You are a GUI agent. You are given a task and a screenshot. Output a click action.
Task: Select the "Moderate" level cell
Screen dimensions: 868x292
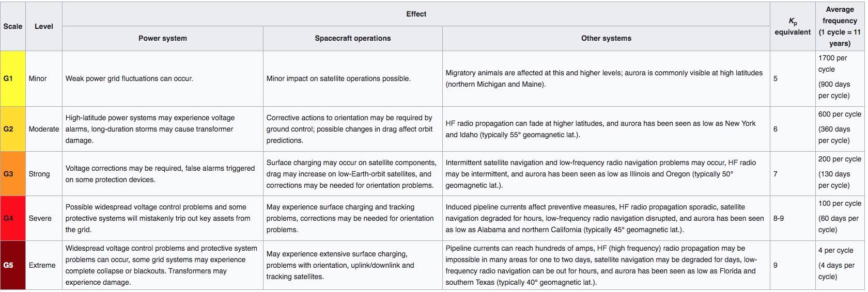tap(44, 129)
